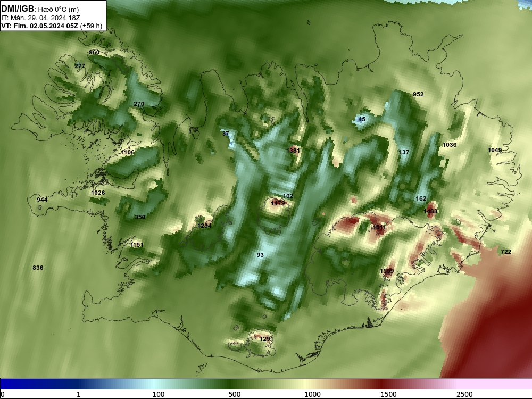Click the low value 45
532x399 pixels.
point(362,119)
